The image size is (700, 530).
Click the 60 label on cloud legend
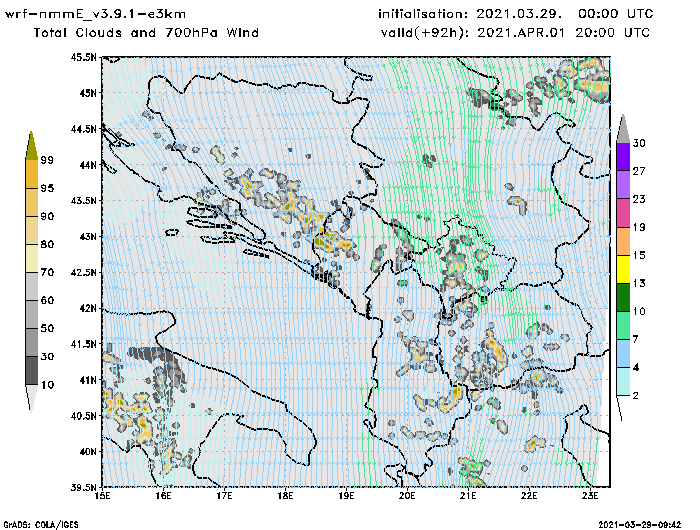coord(47,300)
